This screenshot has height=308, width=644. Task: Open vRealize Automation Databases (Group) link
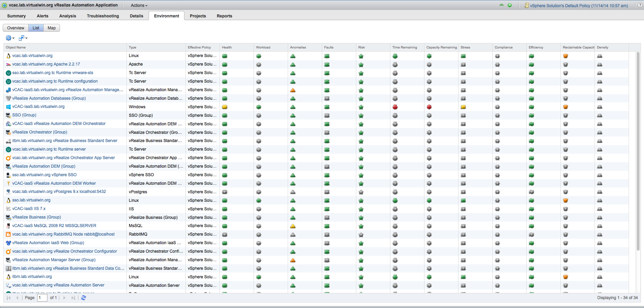tap(49, 98)
